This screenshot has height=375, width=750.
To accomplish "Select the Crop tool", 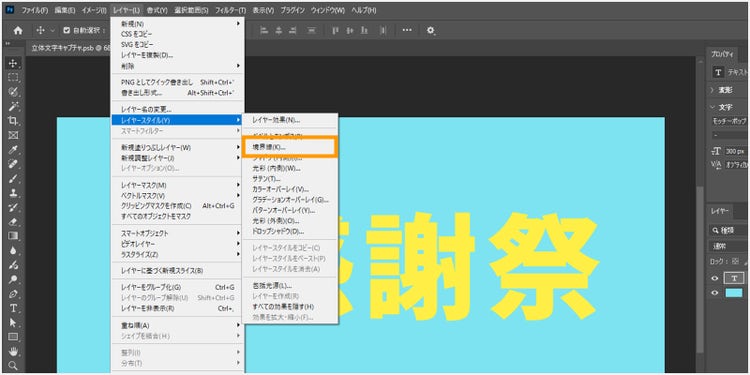I will (13, 121).
